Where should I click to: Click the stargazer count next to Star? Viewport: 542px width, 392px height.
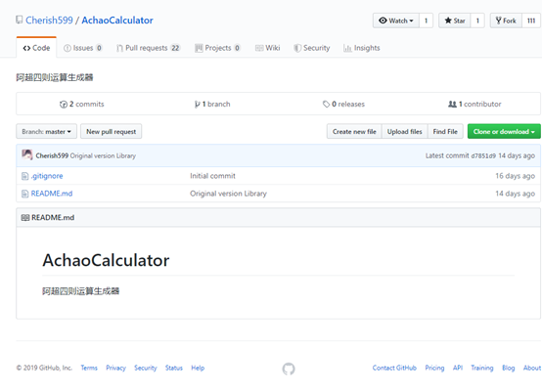(x=477, y=21)
